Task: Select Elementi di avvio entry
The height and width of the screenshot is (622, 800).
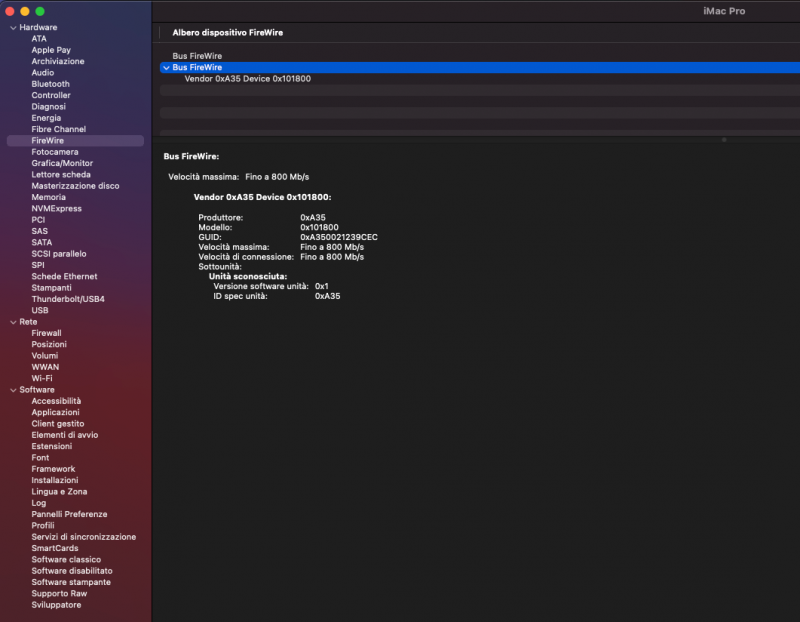Action: click(65, 435)
